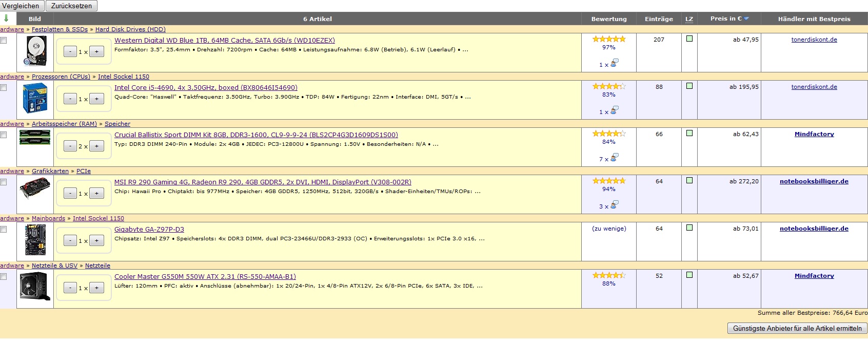Toggle LZ green box for WD Blue row
868x341 pixels.
pos(689,39)
